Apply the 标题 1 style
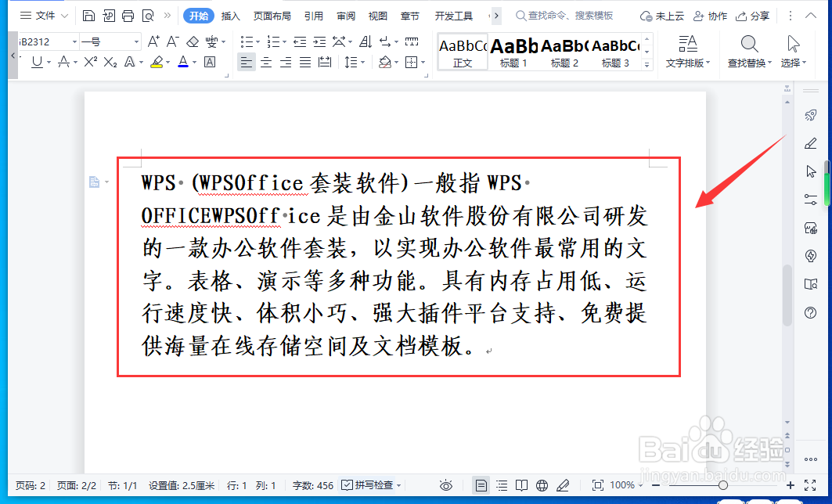Image resolution: width=832 pixels, height=504 pixels. pos(513,52)
